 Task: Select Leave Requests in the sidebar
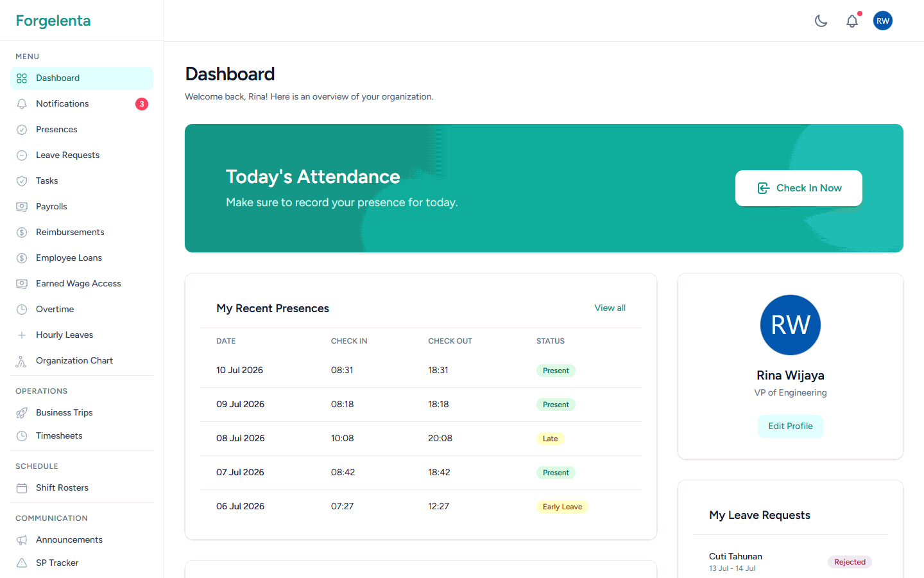[81, 155]
